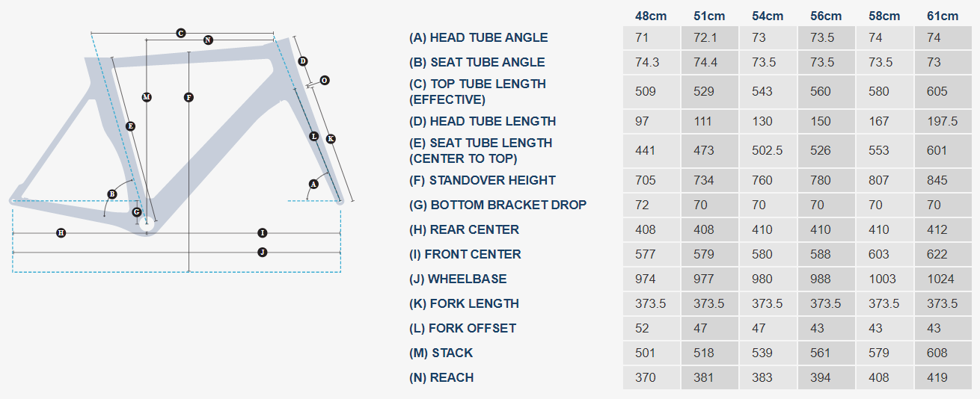The height and width of the screenshot is (399, 980).
Task: Click the (M) STACK row label
Action: (x=441, y=353)
